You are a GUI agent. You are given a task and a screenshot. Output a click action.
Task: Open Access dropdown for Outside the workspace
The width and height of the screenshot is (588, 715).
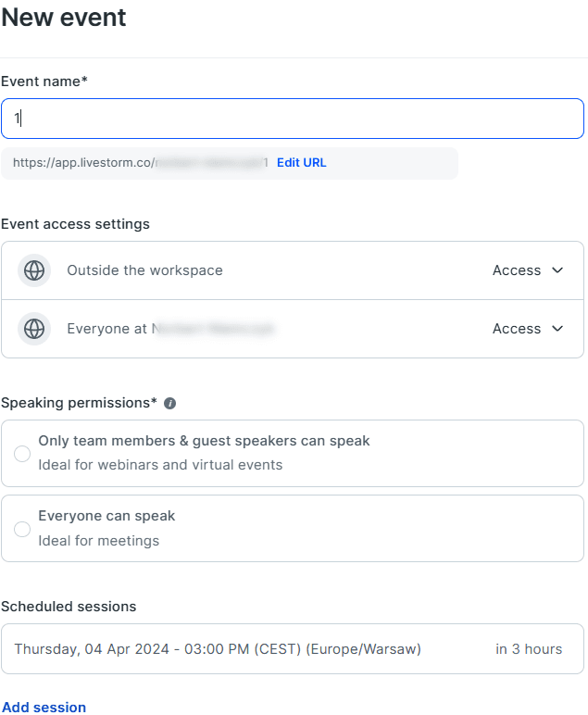tap(528, 270)
